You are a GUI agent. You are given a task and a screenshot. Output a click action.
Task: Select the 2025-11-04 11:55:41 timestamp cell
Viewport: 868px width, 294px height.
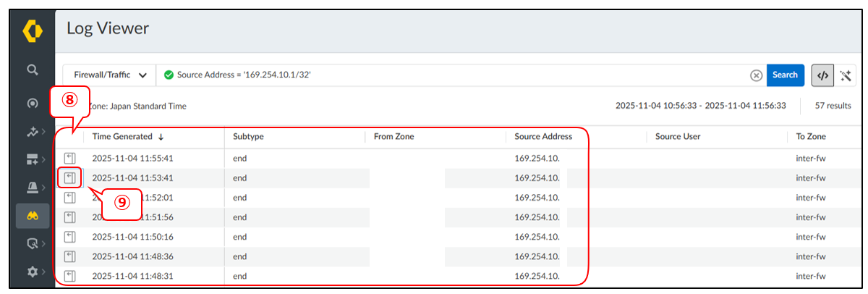(132, 158)
